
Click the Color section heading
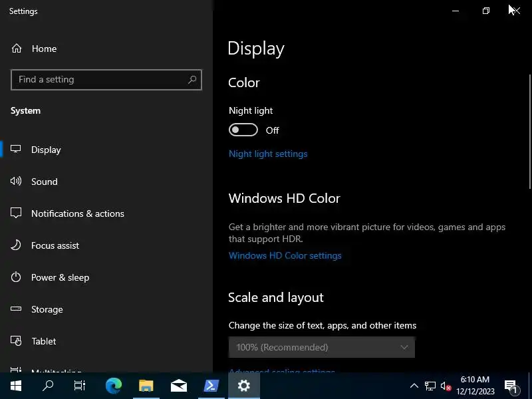point(244,82)
